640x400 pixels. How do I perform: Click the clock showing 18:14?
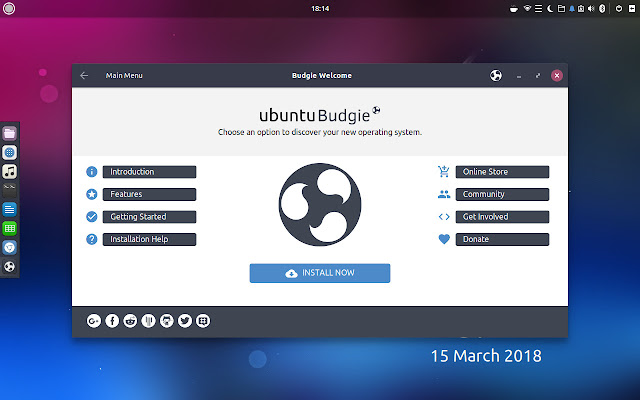pyautogui.click(x=320, y=8)
